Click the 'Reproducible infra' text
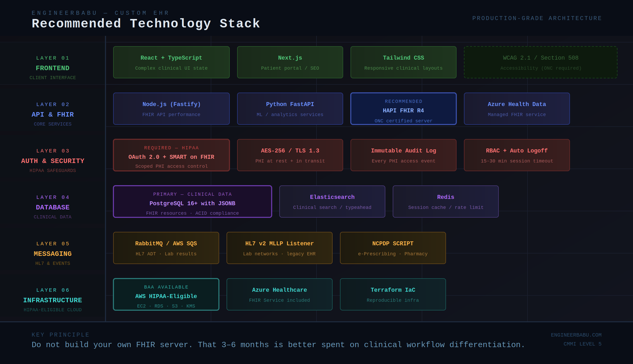 393,300
